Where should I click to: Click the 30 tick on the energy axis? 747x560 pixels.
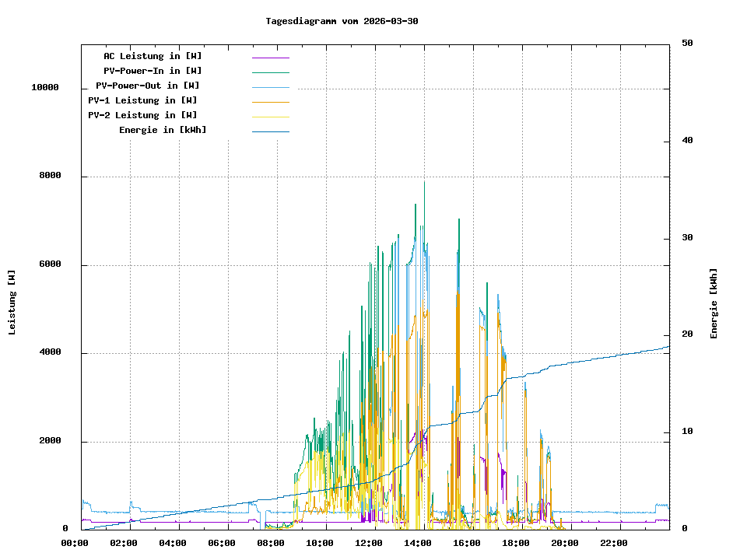point(687,238)
